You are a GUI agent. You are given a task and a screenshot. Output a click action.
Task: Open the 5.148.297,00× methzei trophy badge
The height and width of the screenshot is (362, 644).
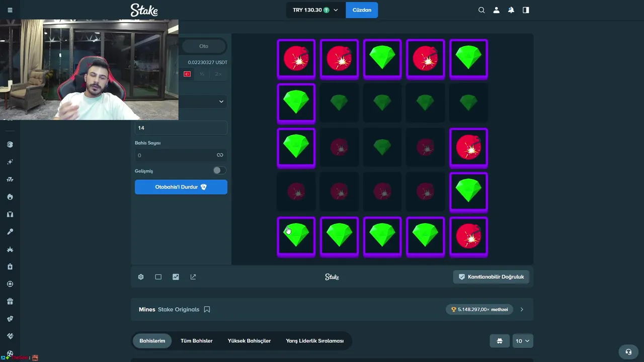tap(479, 309)
